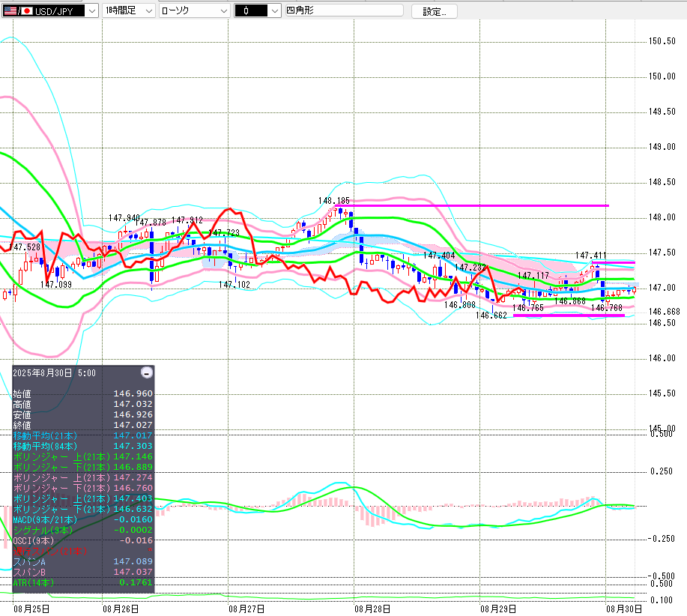The height and width of the screenshot is (616, 687).
Task: Click the 遅行スパン(21本) row
Action: (x=83, y=551)
